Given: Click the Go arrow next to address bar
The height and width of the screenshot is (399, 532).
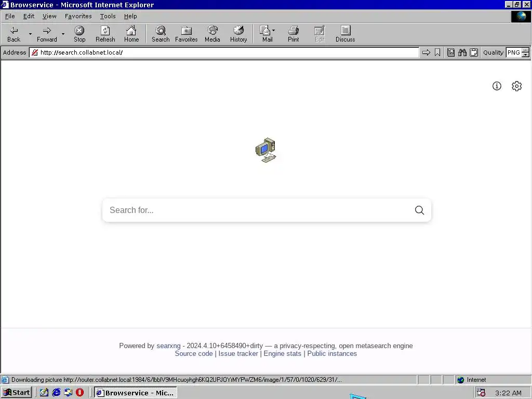Looking at the screenshot, I should 426,52.
